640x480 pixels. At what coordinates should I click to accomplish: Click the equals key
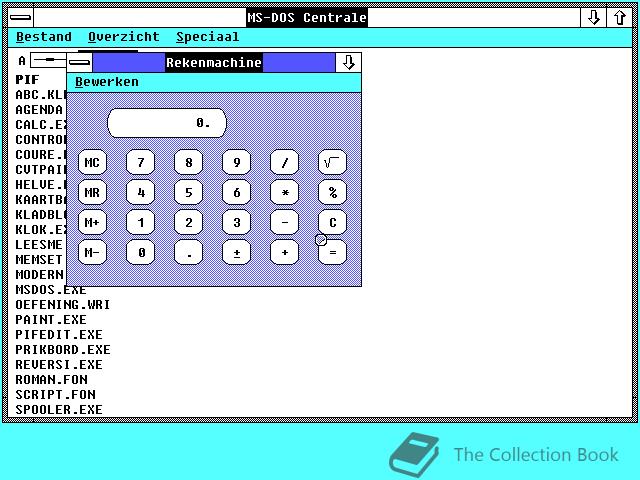coord(332,252)
